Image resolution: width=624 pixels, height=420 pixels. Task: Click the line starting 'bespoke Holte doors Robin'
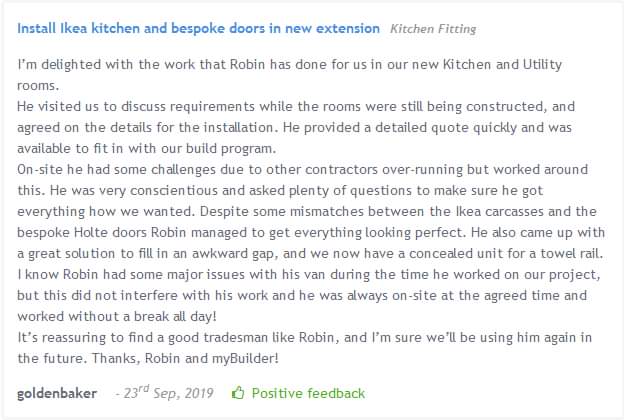[x=311, y=232]
